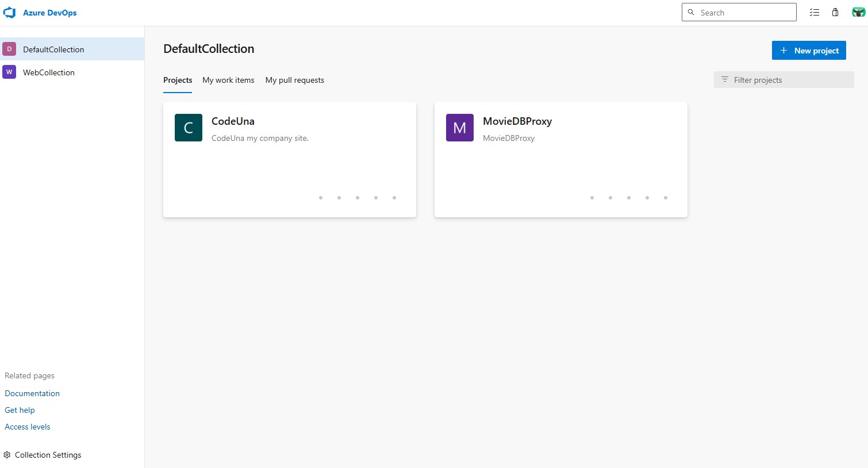Open the CodeUna project title

point(233,121)
